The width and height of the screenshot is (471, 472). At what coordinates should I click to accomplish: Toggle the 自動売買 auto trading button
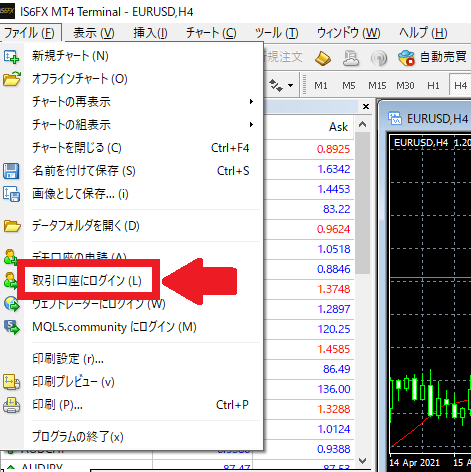click(433, 57)
